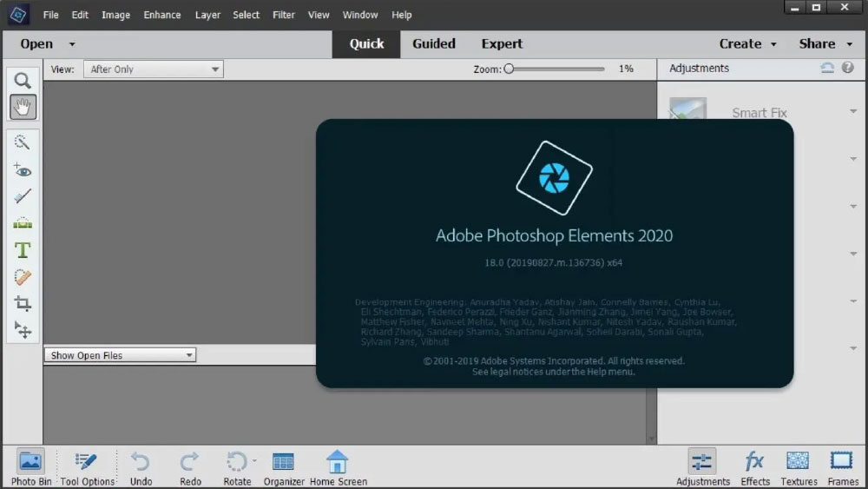Select the Quick Selection tool
This screenshot has width=868, height=489.
pyautogui.click(x=23, y=142)
